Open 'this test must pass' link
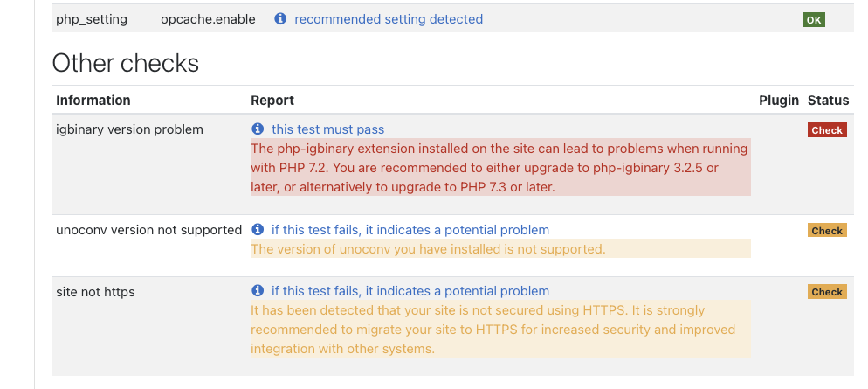The height and width of the screenshot is (389, 868). pyautogui.click(x=327, y=129)
